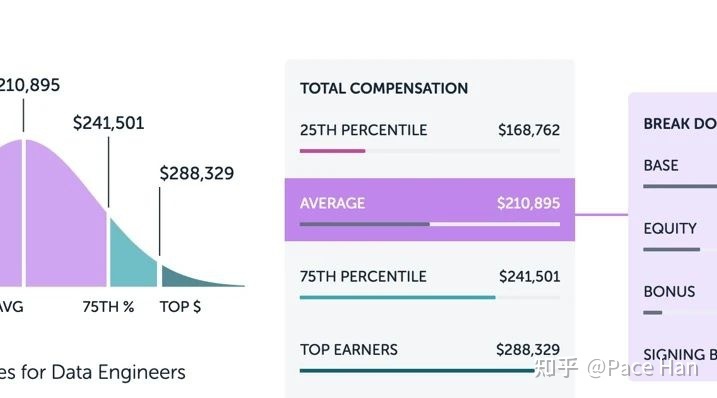Click the $288,329 chart label

pyautogui.click(x=197, y=173)
